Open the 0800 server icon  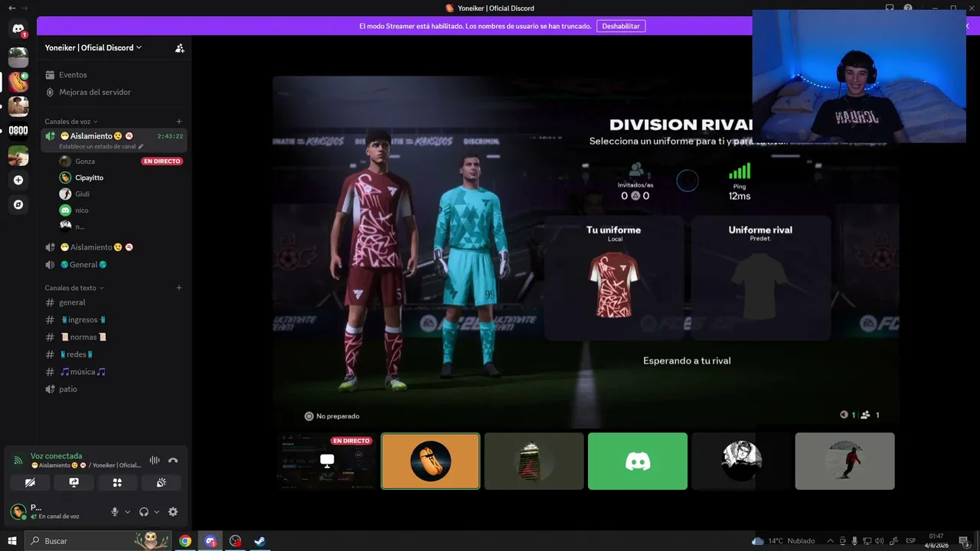(x=18, y=131)
